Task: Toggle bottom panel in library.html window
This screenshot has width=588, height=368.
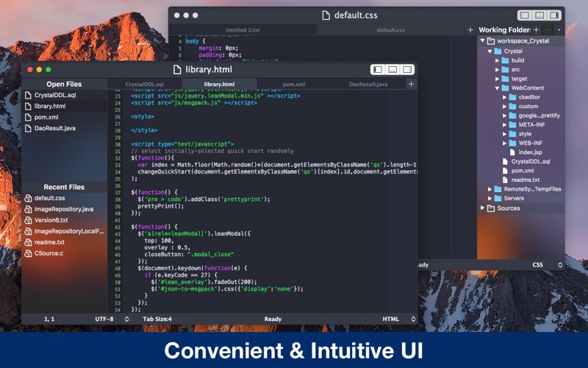Action: click(x=392, y=69)
